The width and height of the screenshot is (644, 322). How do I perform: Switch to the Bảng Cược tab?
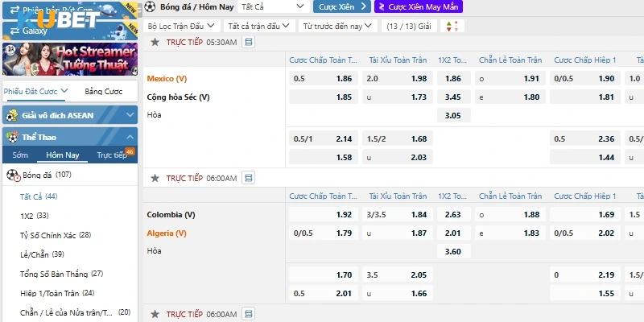coord(101,91)
